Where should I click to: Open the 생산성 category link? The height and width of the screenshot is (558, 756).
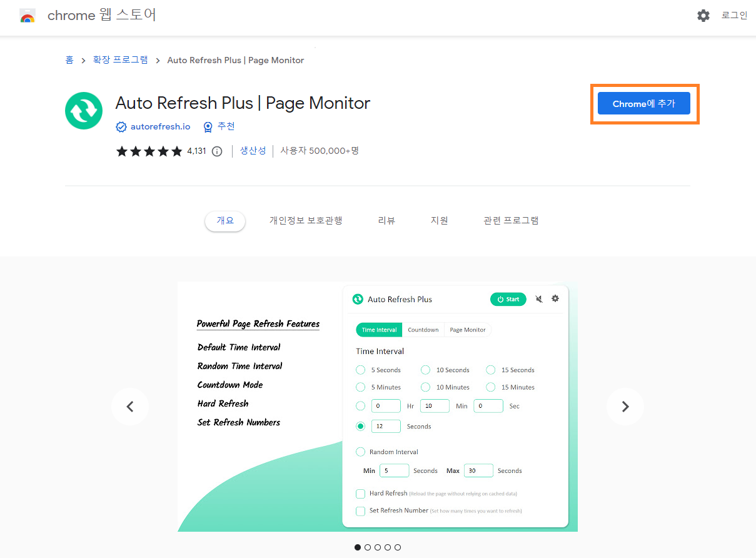253,151
